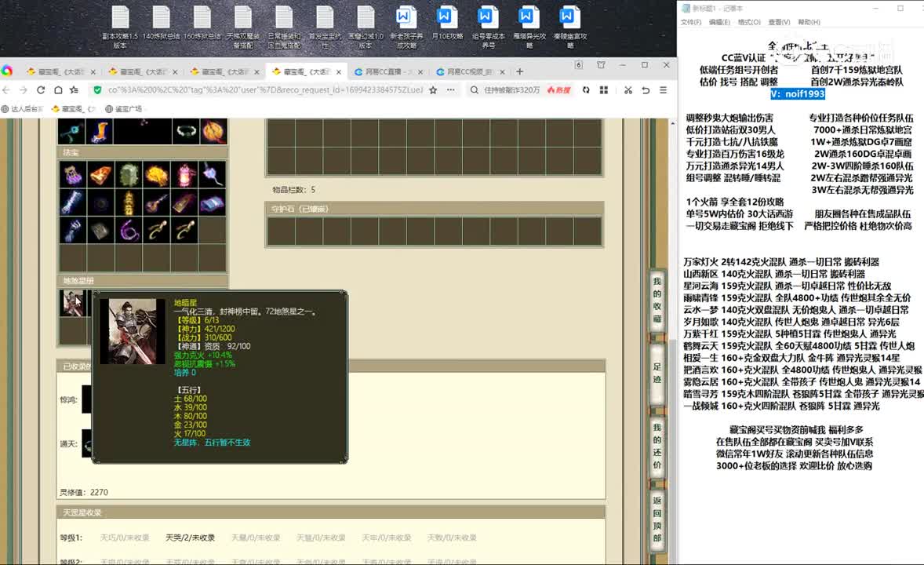Click the browser address bar URL field
The height and width of the screenshot is (565, 924).
(265, 89)
